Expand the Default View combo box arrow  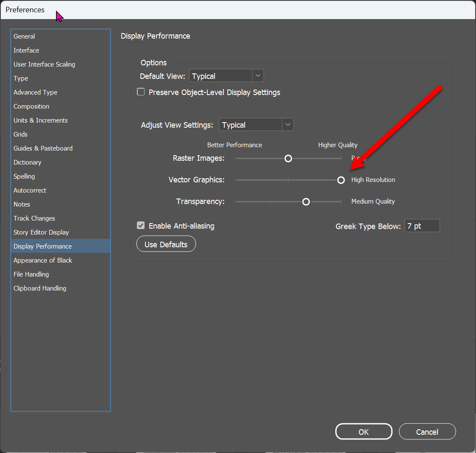(258, 75)
